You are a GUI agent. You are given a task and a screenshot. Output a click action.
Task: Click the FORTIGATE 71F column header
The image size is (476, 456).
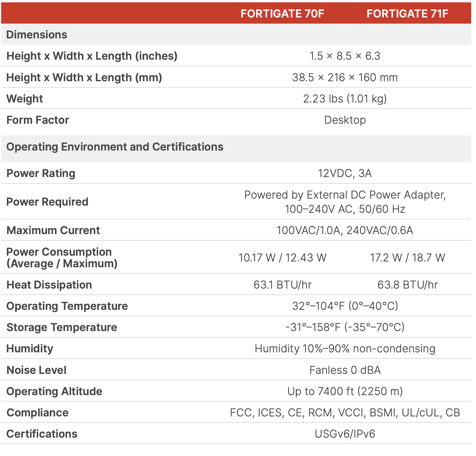point(407,14)
